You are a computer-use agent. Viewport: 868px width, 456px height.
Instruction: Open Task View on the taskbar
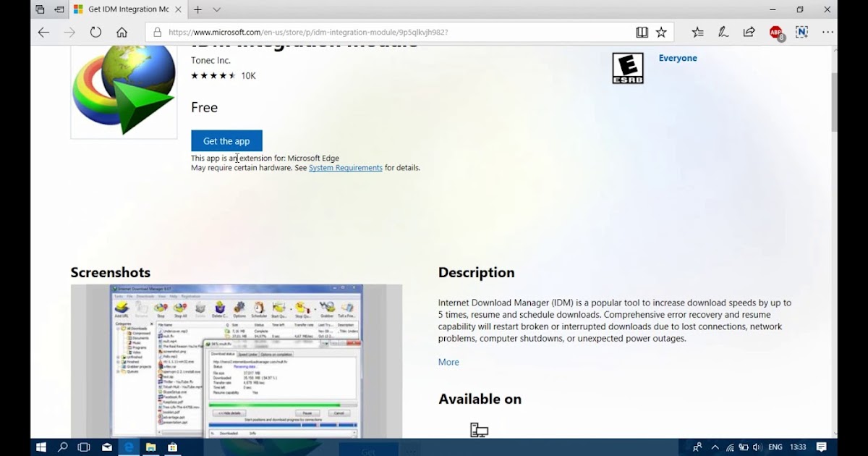point(84,447)
